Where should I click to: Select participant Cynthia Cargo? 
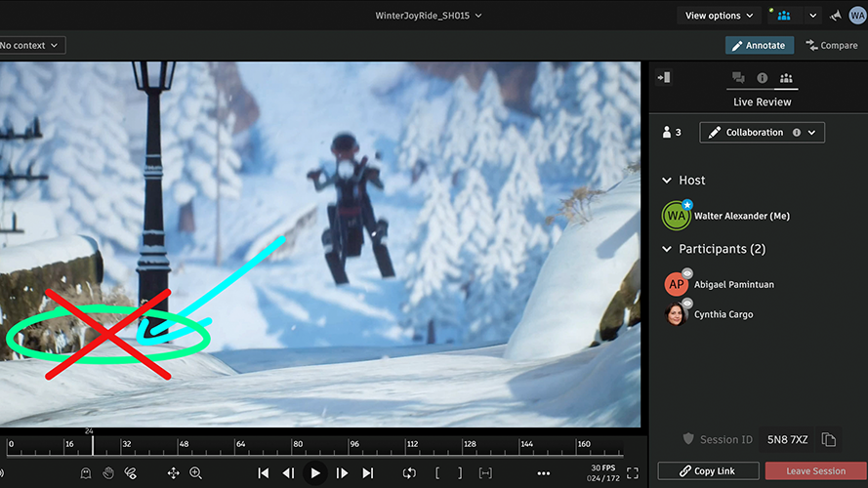(723, 314)
